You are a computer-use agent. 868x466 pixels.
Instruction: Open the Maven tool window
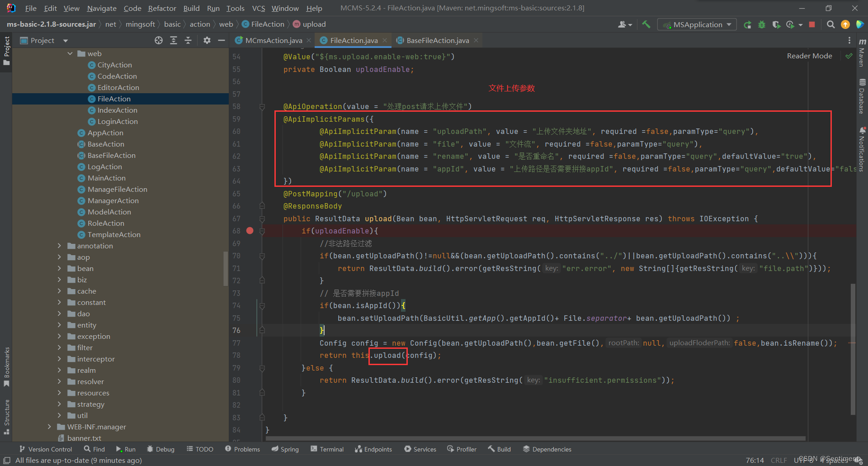[x=862, y=52]
